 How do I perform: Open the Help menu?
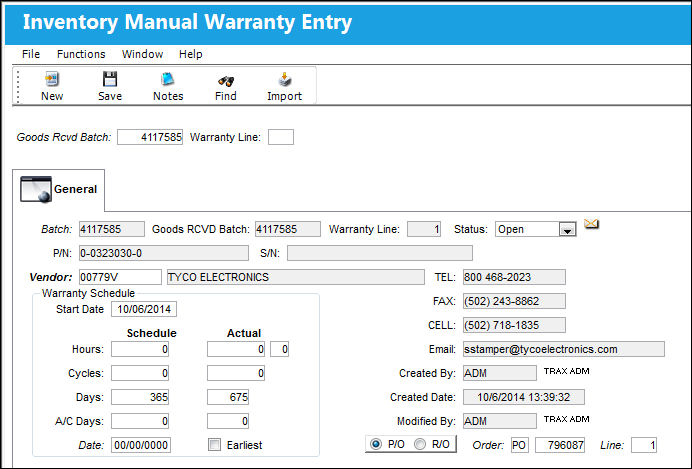(x=191, y=54)
